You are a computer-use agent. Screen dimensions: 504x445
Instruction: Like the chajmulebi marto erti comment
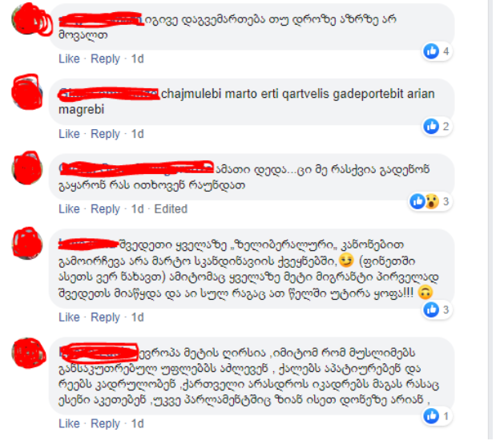coord(69,133)
